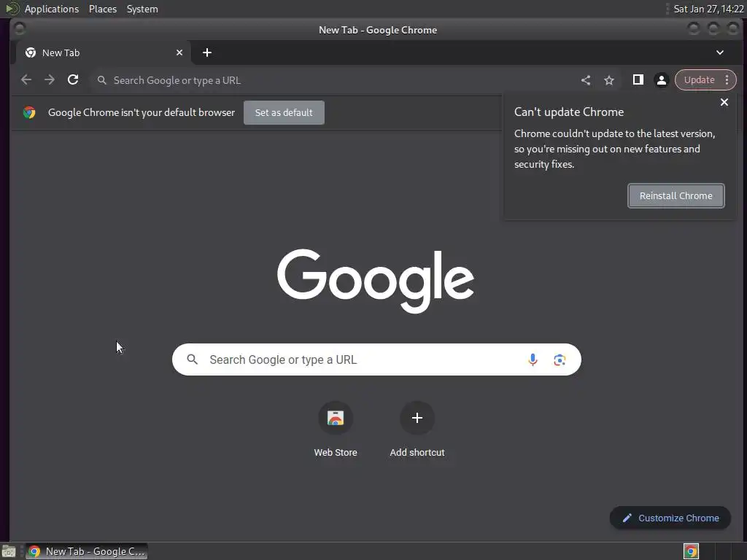747x560 pixels.
Task: Click the New Tab taskbar window button
Action: click(86, 551)
